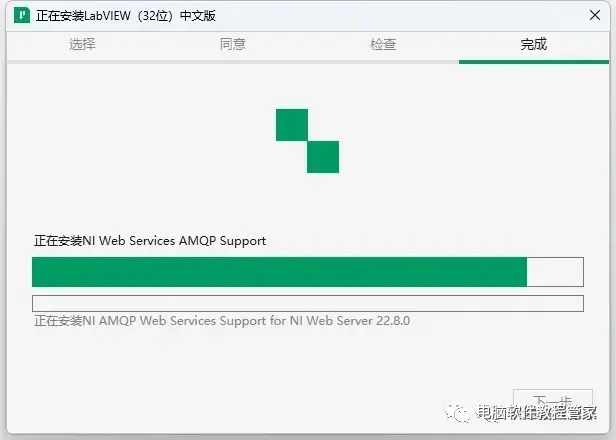Screen dimensions: 616x440
Task: Click the lower green square of NI logo
Action: (x=323, y=157)
